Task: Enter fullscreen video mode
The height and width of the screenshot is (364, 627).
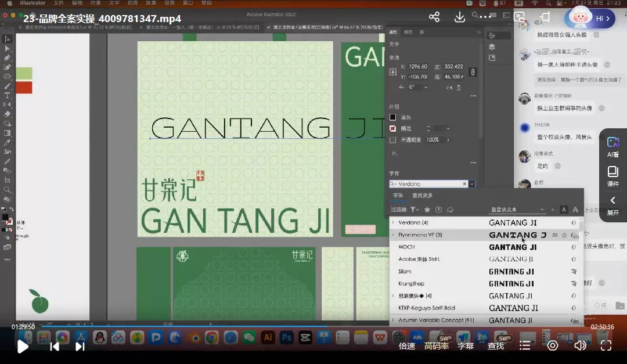Action: [x=606, y=345]
